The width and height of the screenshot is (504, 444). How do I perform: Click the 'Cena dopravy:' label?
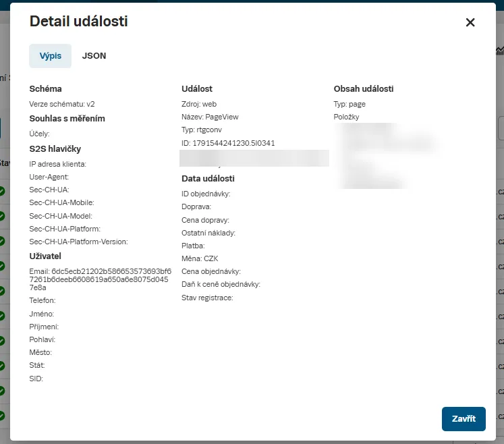[x=205, y=220]
